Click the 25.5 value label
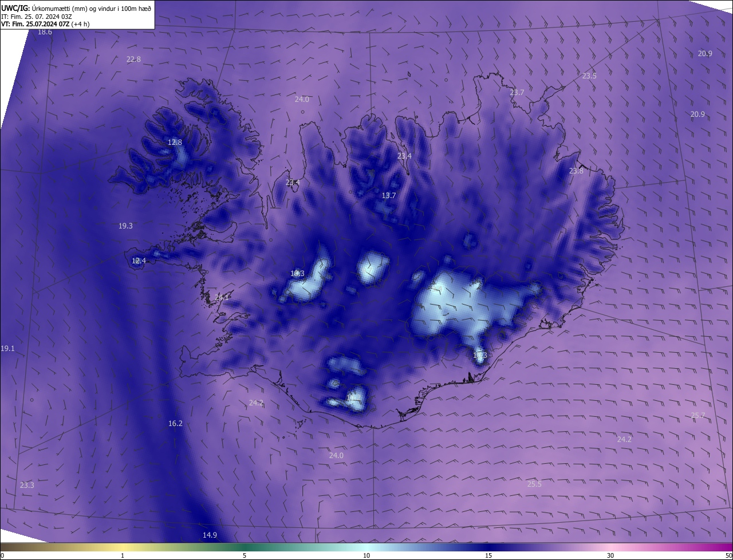The width and height of the screenshot is (733, 560). pos(534,484)
